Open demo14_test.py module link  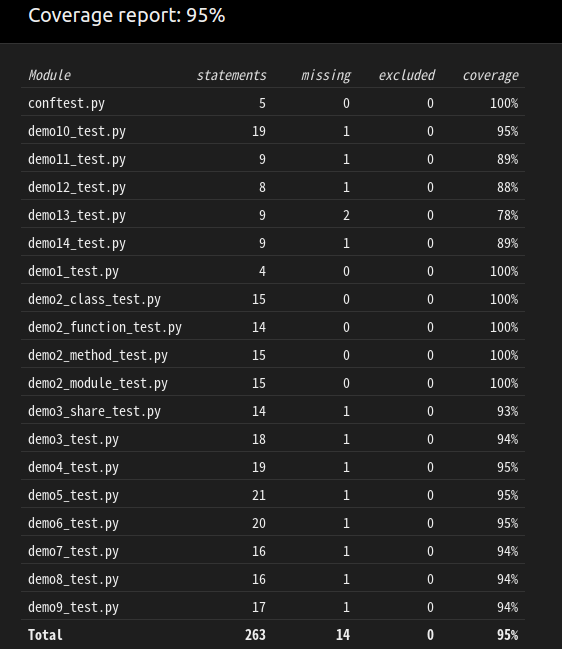tap(77, 243)
